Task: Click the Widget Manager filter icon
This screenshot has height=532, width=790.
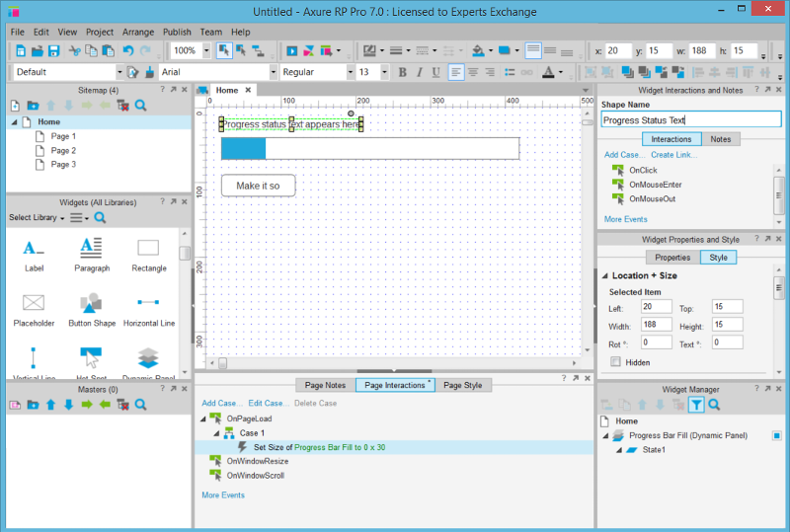Action: click(696, 405)
